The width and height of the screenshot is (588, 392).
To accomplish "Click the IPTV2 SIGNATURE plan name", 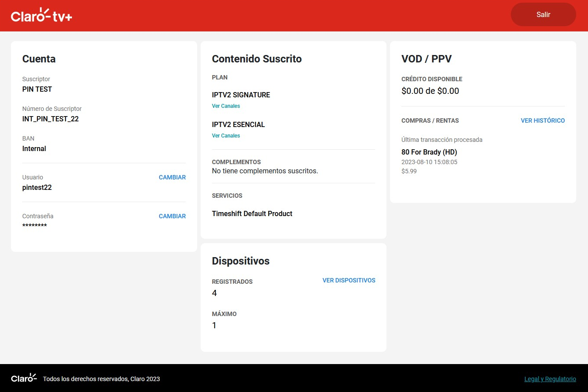I will 241,95.
